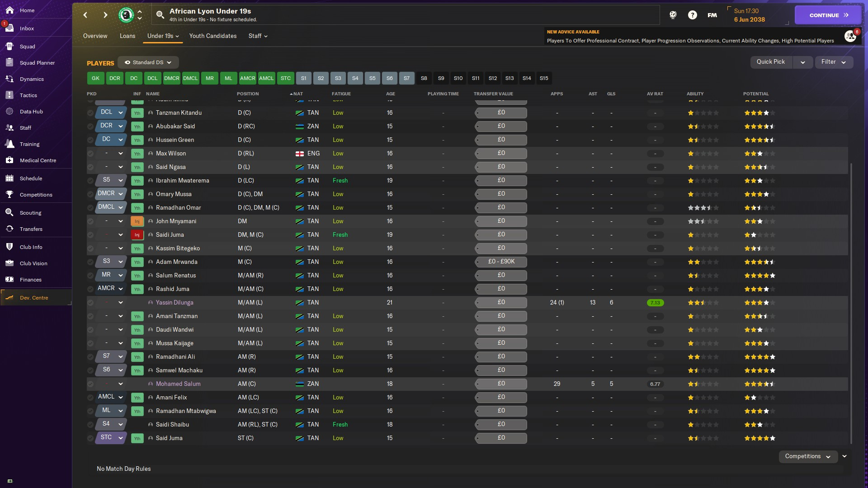This screenshot has height=488, width=868.
Task: Open the Dev. Centre sidebar icon
Action: pyautogui.click(x=9, y=297)
